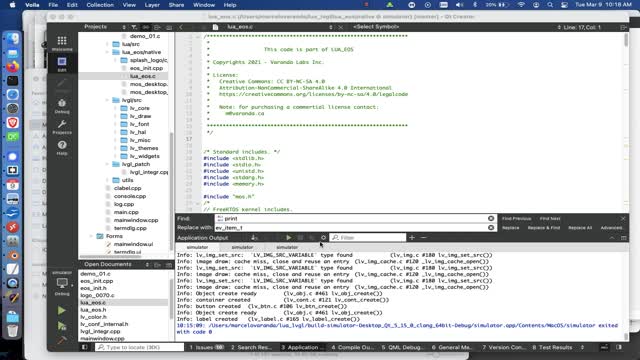Click split icon in Projects header
Image resolution: width=640 pixels, height=360 pixels.
click(157, 27)
